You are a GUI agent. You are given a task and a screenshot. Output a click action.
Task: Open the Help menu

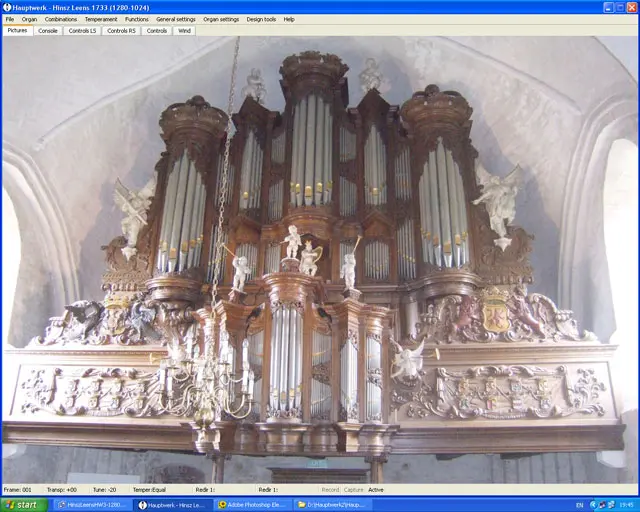(289, 19)
